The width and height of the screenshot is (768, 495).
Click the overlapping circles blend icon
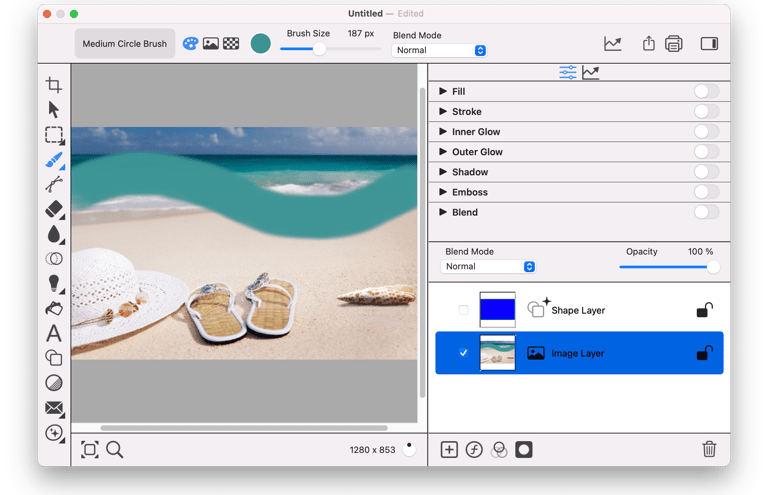click(499, 449)
